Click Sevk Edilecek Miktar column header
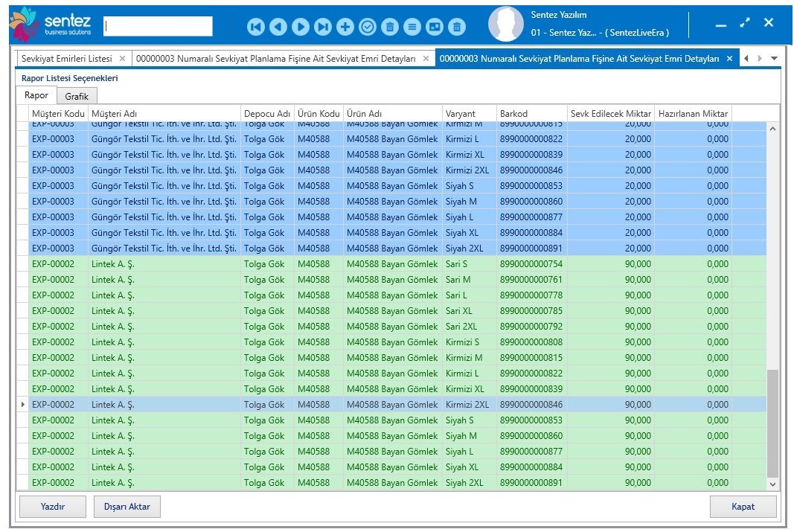This screenshot has height=532, width=794. coord(611,114)
